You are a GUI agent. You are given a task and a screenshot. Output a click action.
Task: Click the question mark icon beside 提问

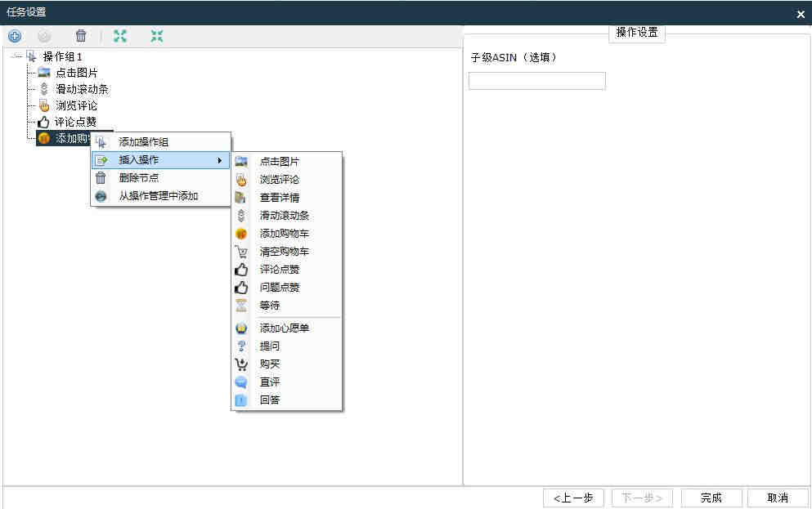click(x=241, y=346)
